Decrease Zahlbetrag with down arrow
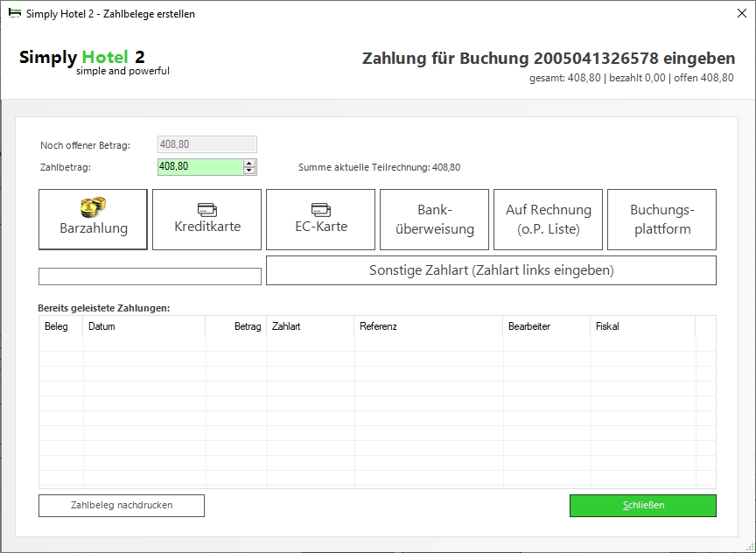The image size is (756, 553). [x=249, y=171]
